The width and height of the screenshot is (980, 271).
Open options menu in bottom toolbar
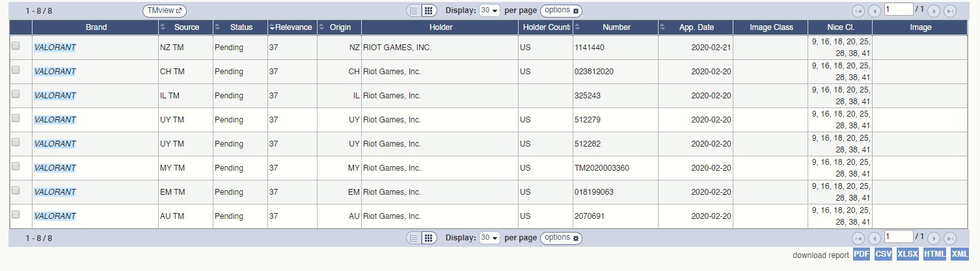(x=561, y=238)
